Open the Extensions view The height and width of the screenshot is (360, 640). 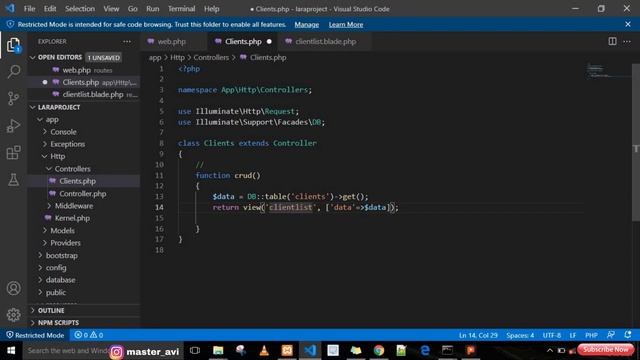click(x=13, y=153)
